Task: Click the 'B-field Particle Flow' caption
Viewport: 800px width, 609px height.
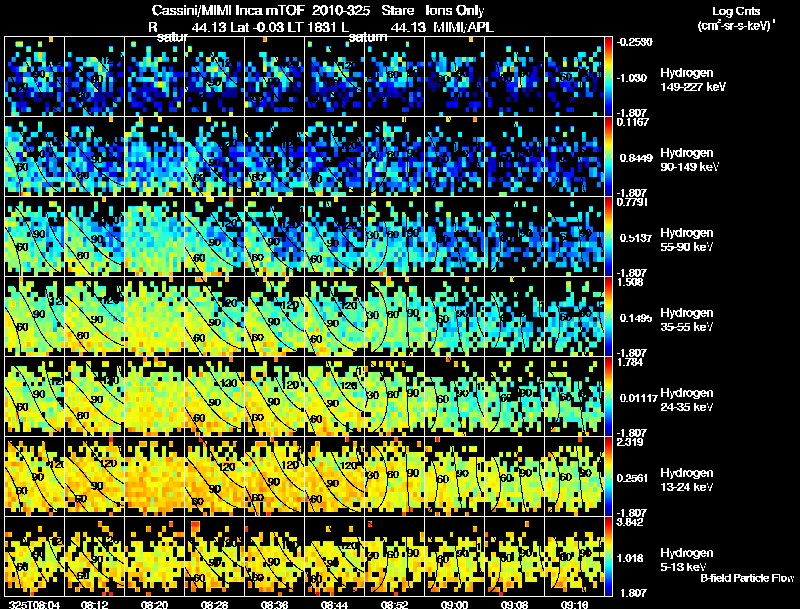Action: (x=747, y=578)
